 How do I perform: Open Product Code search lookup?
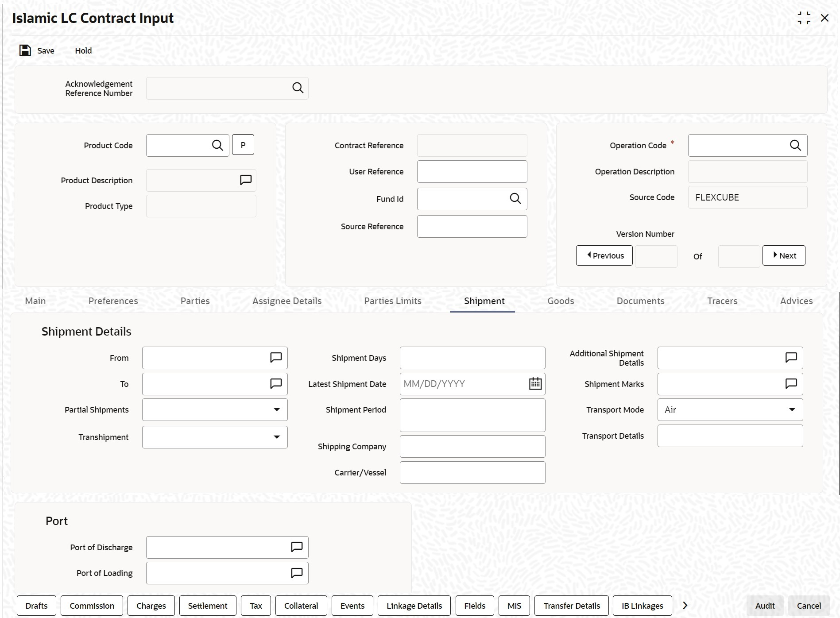(x=217, y=145)
